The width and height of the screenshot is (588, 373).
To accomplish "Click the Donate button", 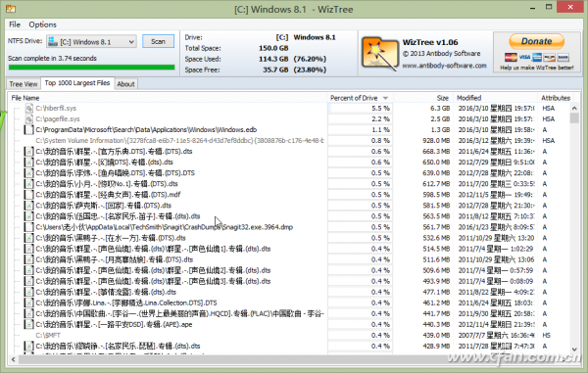I will point(537,41).
